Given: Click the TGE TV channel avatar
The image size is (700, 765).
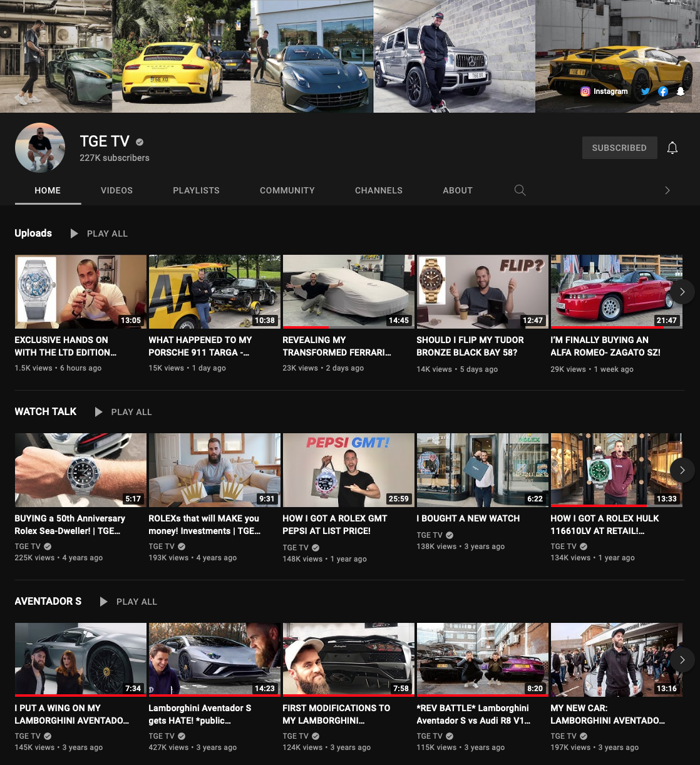Looking at the screenshot, I should click(40, 148).
